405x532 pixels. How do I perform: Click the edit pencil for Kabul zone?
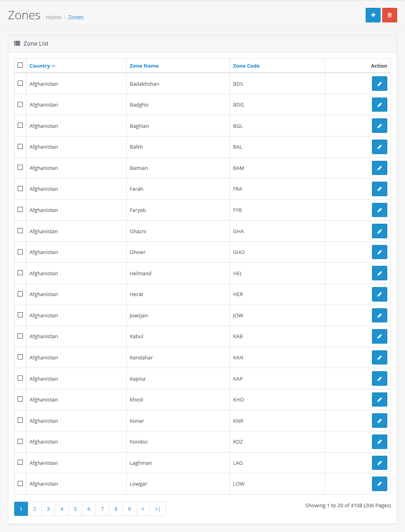379,336
